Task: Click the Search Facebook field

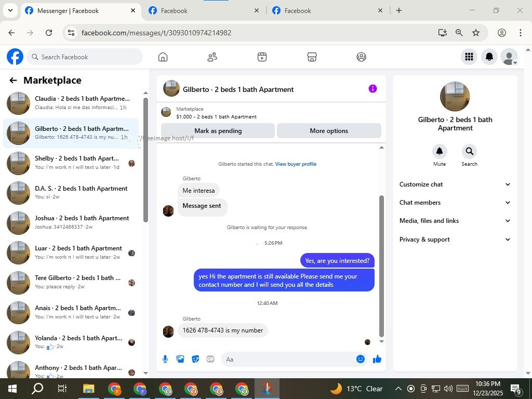Action: (85, 57)
